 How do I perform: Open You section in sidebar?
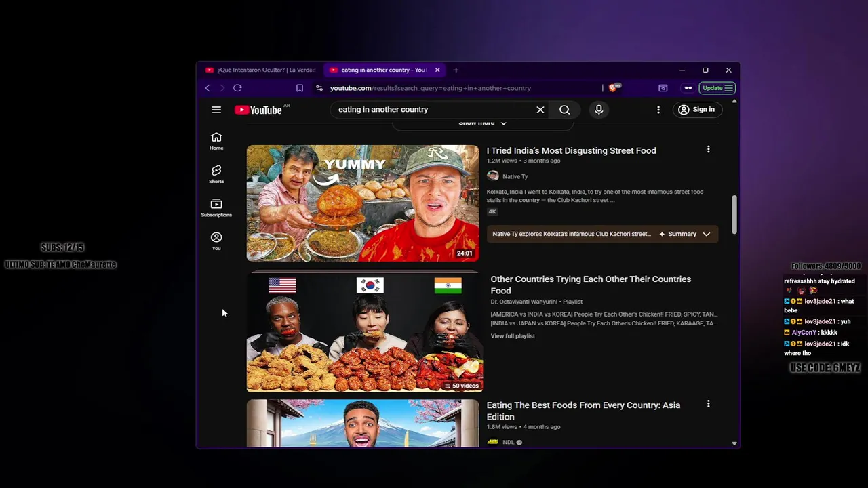(x=216, y=241)
